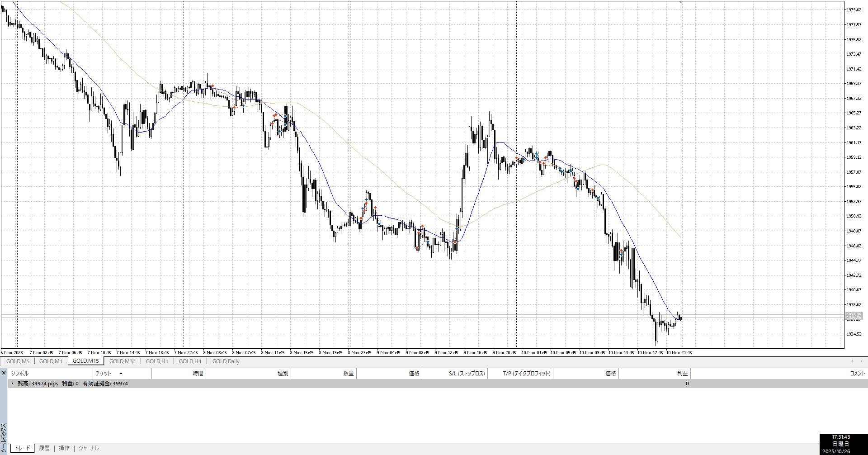Open the GOLD,M30 chart tab

click(122, 361)
